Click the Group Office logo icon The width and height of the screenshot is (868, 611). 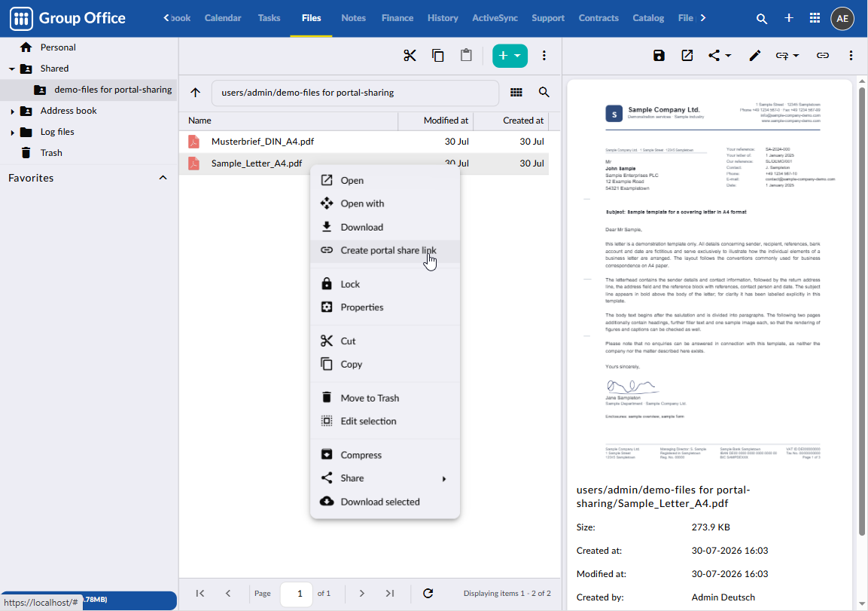[x=21, y=18]
